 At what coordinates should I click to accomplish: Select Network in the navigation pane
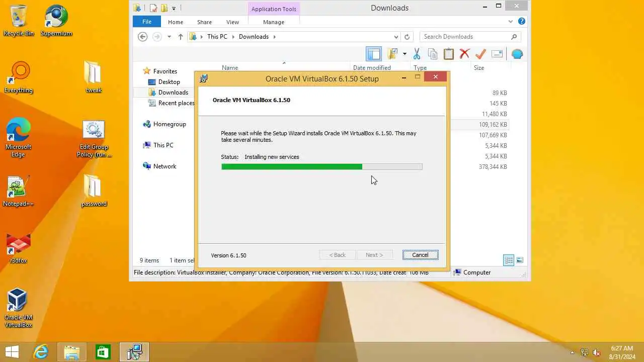pos(165,166)
